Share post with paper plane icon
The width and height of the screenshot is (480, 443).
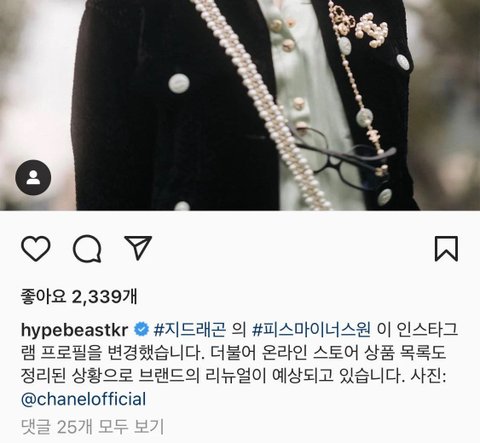[x=138, y=248]
